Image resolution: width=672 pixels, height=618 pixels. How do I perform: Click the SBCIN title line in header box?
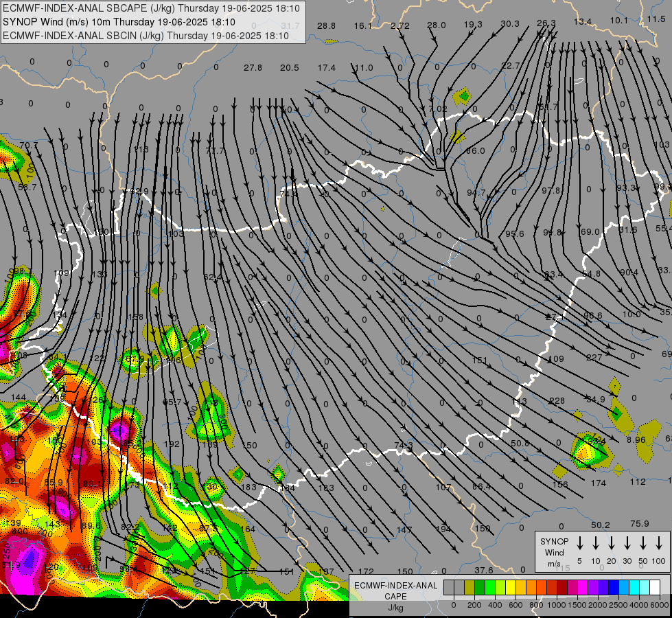[146, 36]
